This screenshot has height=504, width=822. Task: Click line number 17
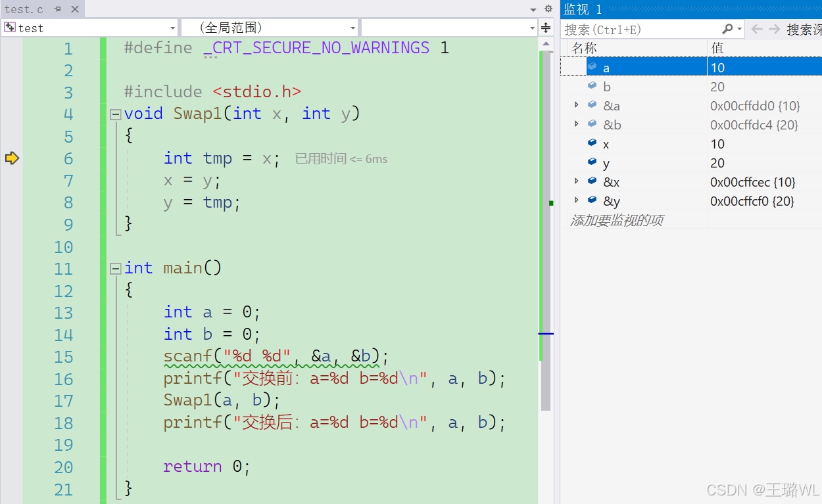(x=64, y=401)
